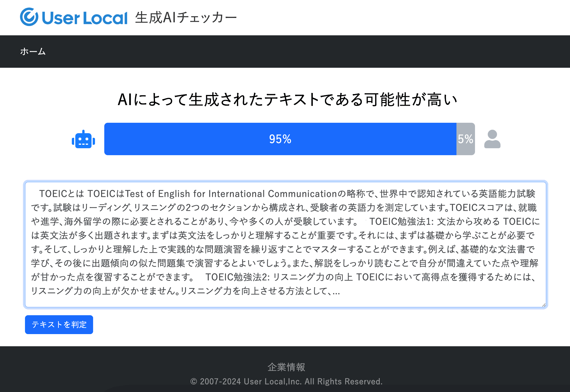The image size is (570, 392).
Task: Click the human silhouette representing human-written probability
Action: click(492, 140)
